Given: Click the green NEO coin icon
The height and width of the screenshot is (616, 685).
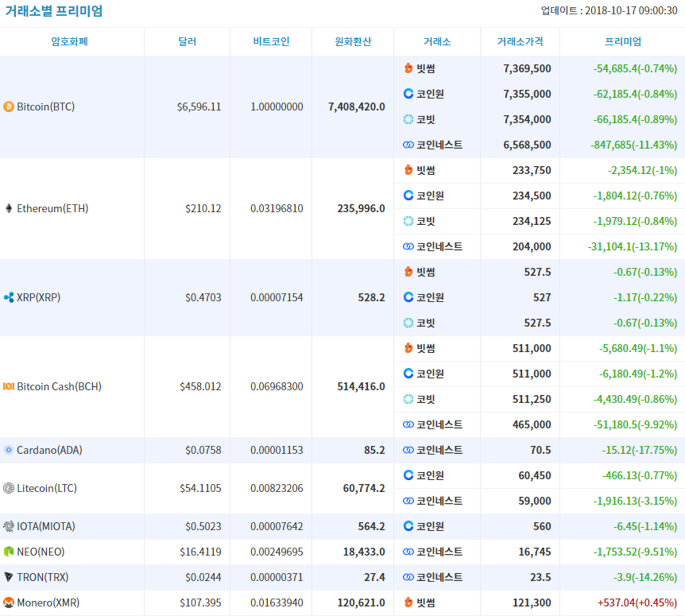Looking at the screenshot, I should point(9,552).
